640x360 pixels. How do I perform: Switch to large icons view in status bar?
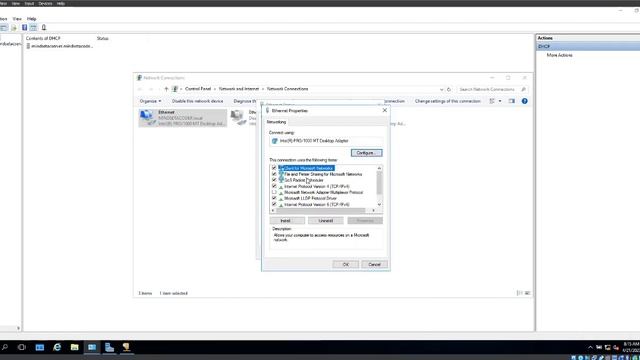click(527, 293)
